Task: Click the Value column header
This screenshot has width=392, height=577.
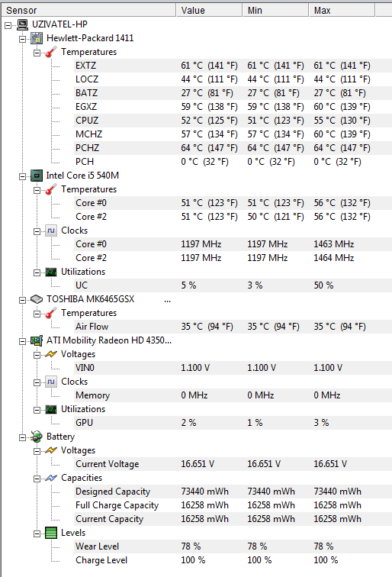Action: coord(209,11)
